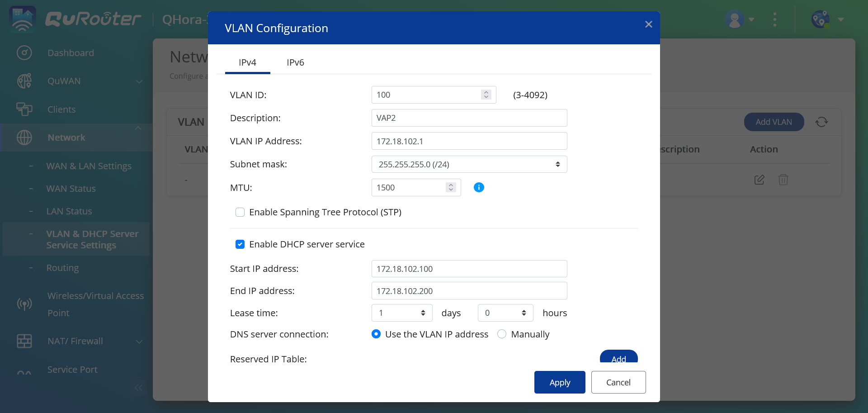Image resolution: width=868 pixels, height=413 pixels.
Task: Click the delete VLAN trash icon
Action: [783, 180]
